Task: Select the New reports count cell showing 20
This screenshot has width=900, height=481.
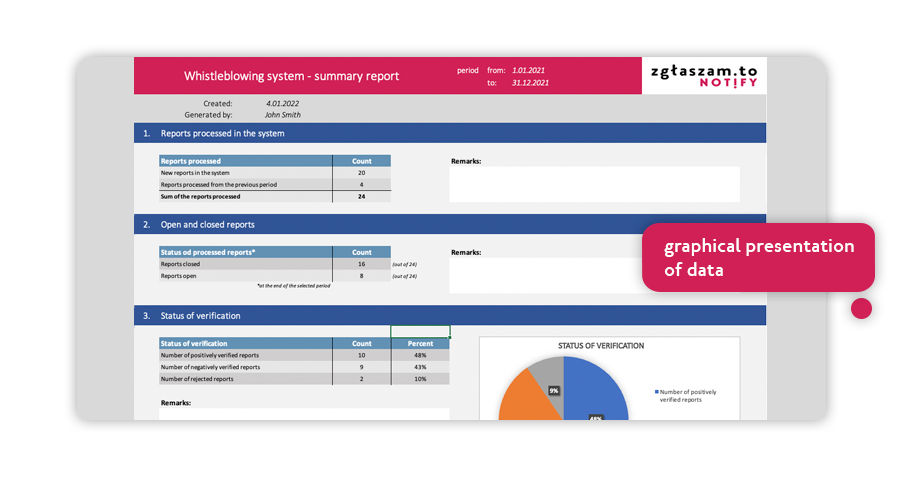Action: pos(361,172)
